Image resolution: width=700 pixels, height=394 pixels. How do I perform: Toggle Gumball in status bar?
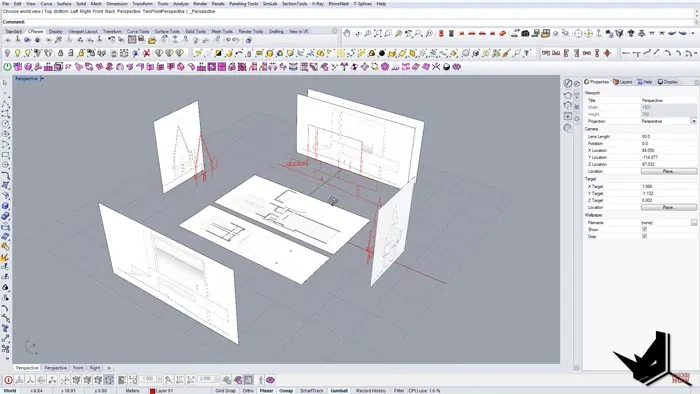click(x=339, y=390)
